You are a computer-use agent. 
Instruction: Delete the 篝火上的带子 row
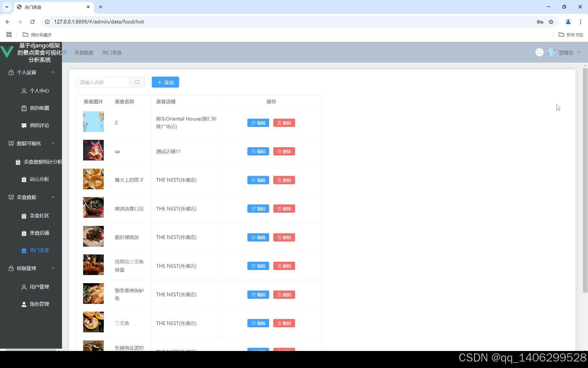284,180
